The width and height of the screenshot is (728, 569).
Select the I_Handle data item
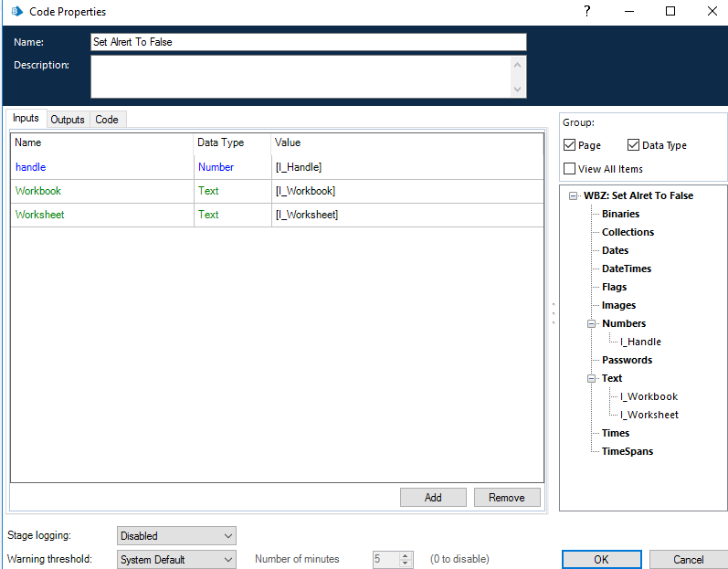click(x=641, y=342)
